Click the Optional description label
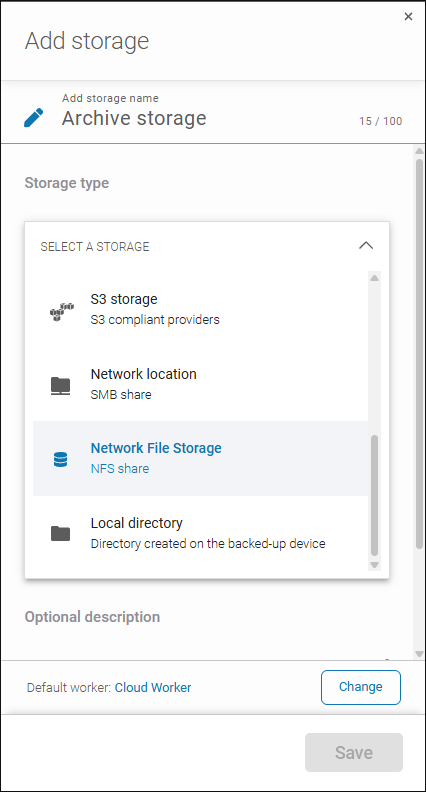Viewport: 426px width, 792px height. [x=92, y=617]
